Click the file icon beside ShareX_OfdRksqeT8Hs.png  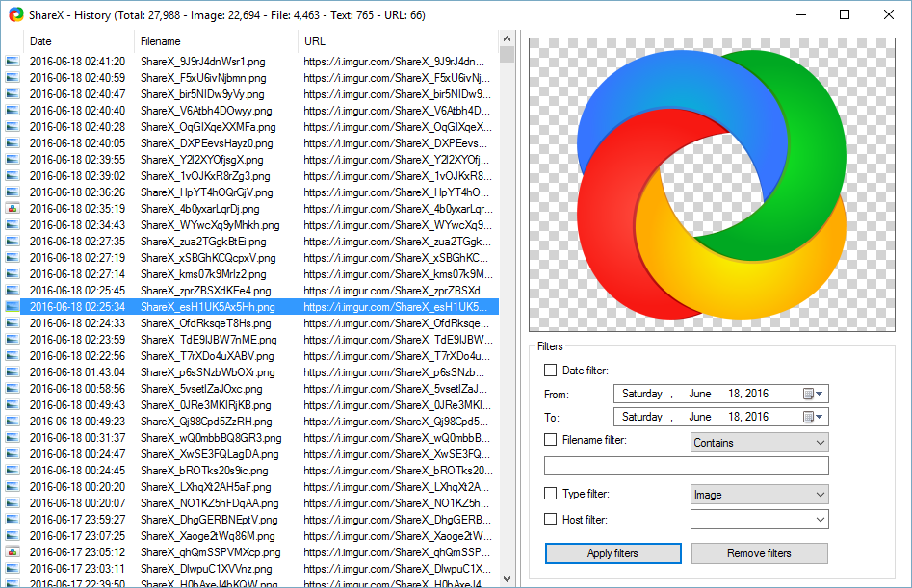point(13,323)
